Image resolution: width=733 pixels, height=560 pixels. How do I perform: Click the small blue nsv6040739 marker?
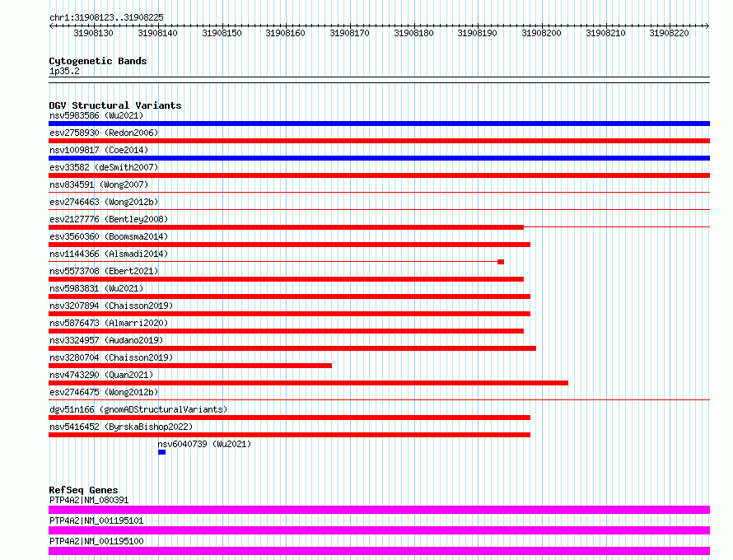[161, 452]
